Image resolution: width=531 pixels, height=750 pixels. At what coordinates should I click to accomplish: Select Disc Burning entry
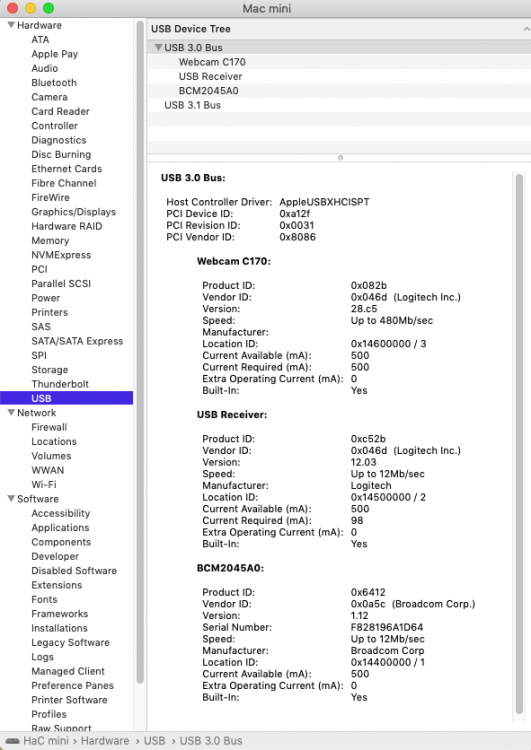coord(61,154)
